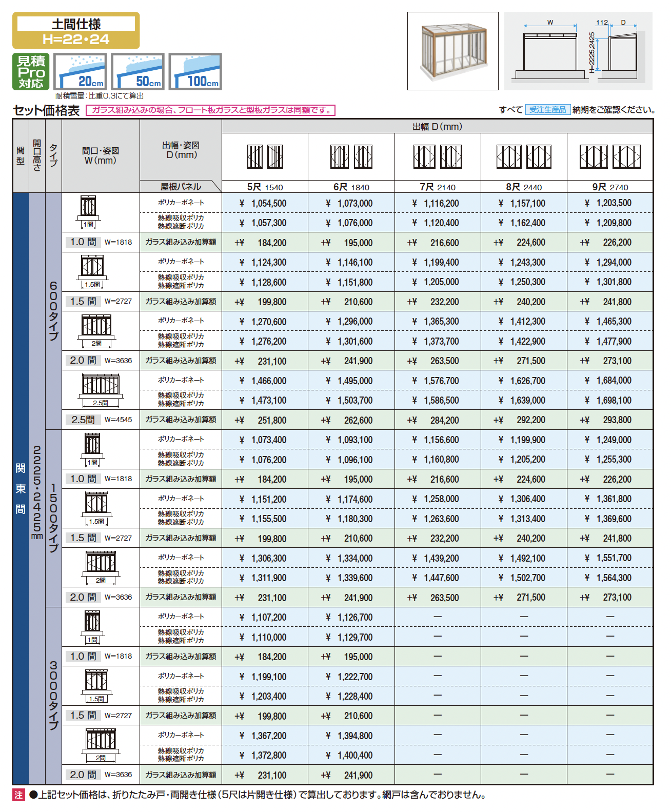The height and width of the screenshot is (812, 671).
Task: Click the 5尺 1540 depth panel icon
Action: coord(265,156)
